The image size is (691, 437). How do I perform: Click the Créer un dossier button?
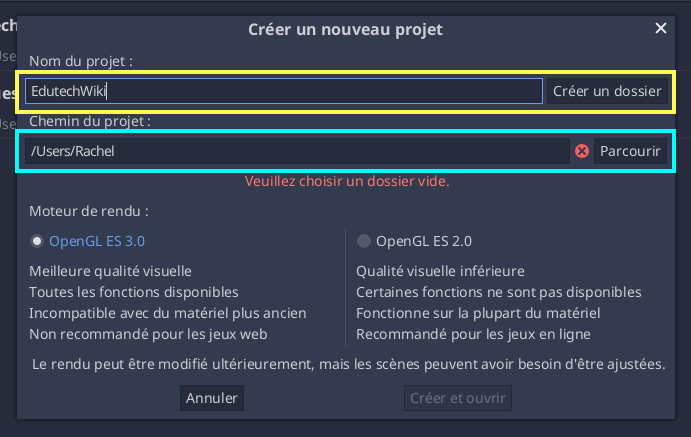pos(607,91)
